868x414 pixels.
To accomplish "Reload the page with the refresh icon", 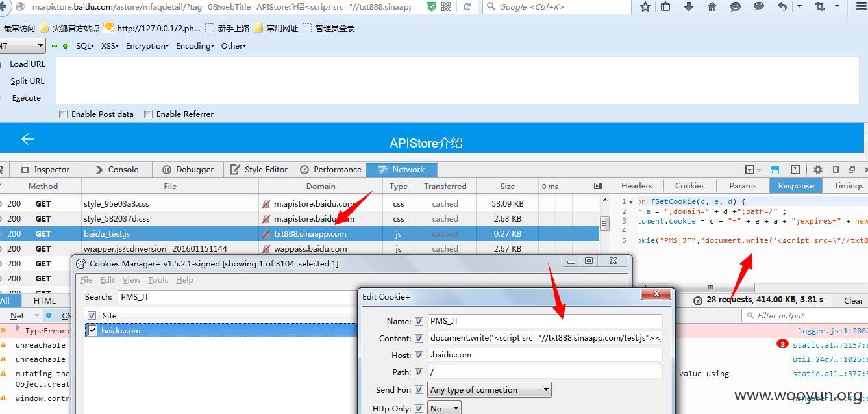I will (467, 6).
